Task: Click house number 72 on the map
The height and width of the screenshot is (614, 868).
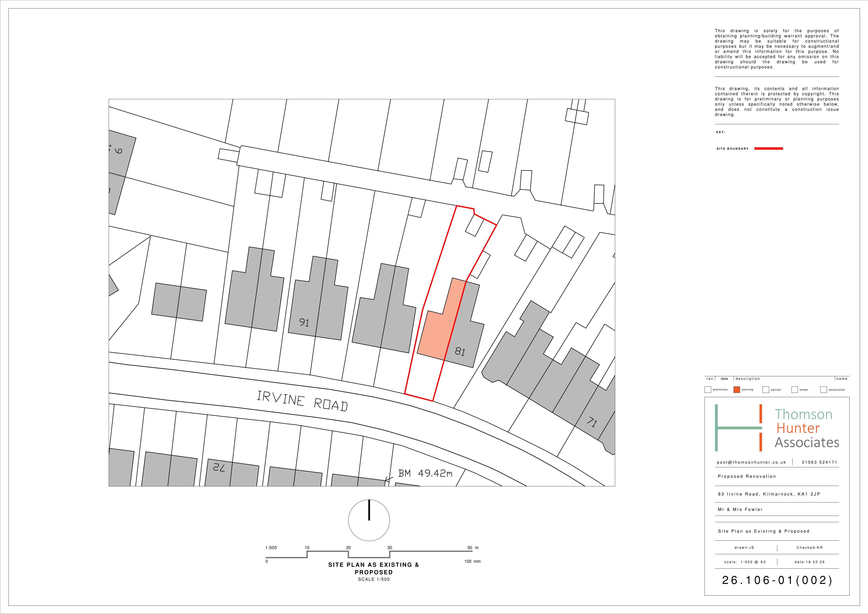Action: point(219,467)
